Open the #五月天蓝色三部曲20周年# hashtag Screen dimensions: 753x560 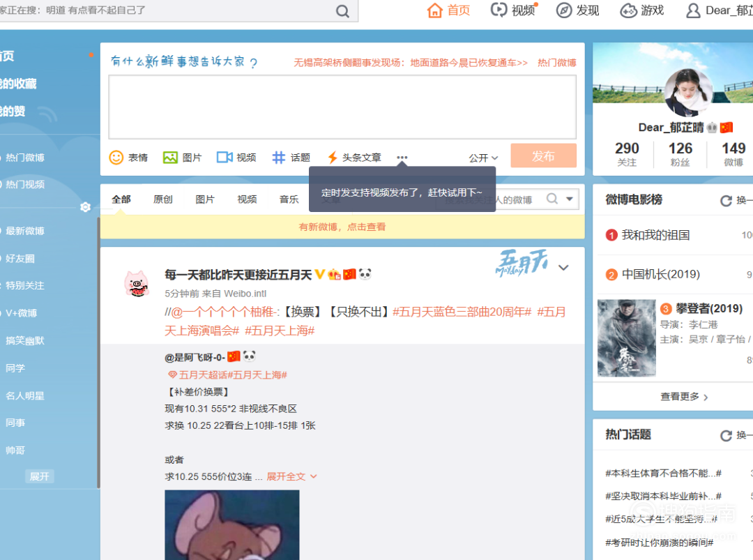pos(462,312)
